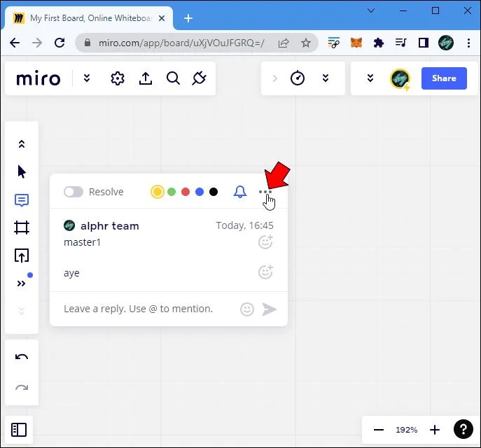
Task: Open the help question mark
Action: coord(463,429)
